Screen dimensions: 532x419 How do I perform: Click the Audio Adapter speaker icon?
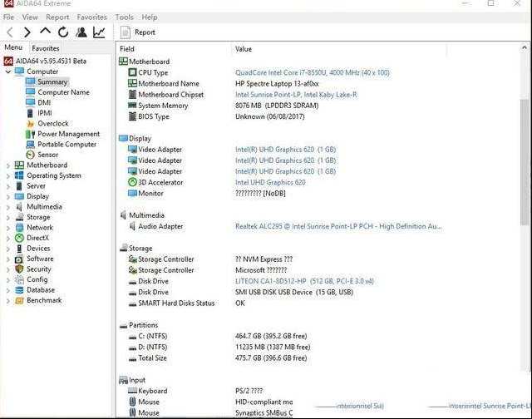(x=132, y=226)
